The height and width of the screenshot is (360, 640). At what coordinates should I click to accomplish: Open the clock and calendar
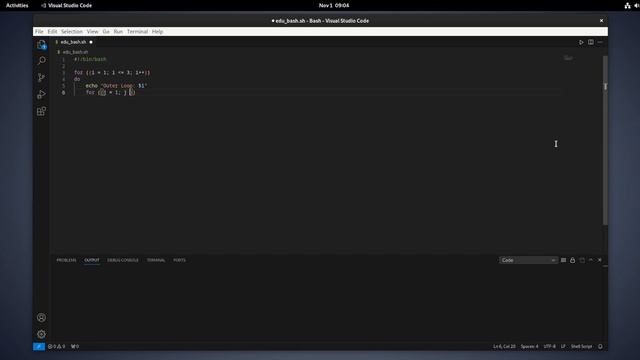pyautogui.click(x=334, y=5)
